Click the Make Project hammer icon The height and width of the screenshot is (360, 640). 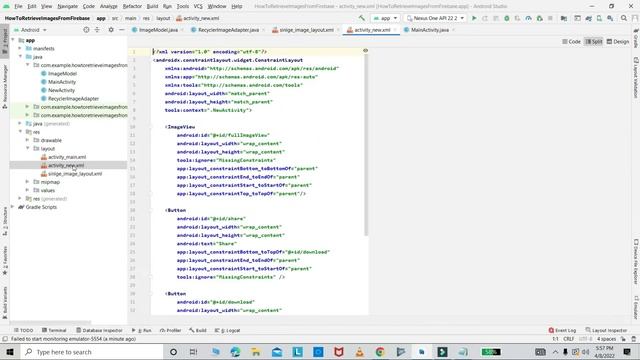click(x=362, y=18)
